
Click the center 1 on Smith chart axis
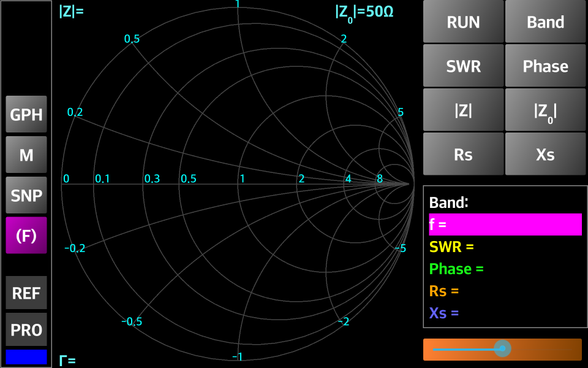click(x=243, y=178)
